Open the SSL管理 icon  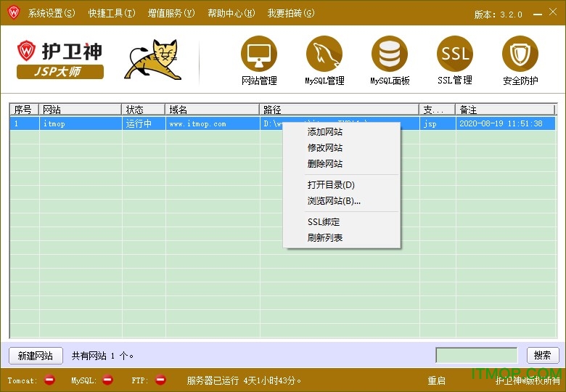point(455,54)
